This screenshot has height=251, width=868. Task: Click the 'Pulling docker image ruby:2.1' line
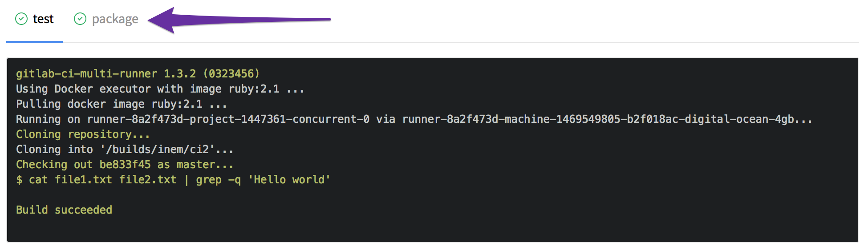122,104
